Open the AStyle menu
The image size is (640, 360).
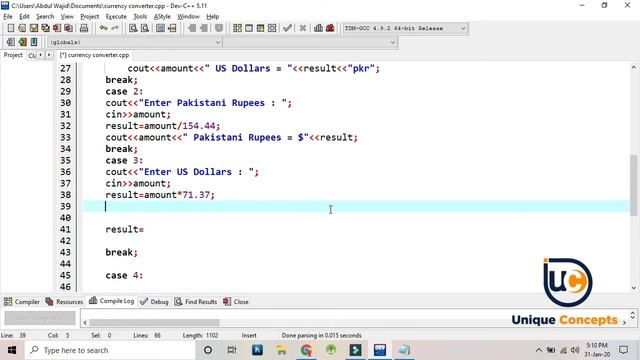(162, 16)
